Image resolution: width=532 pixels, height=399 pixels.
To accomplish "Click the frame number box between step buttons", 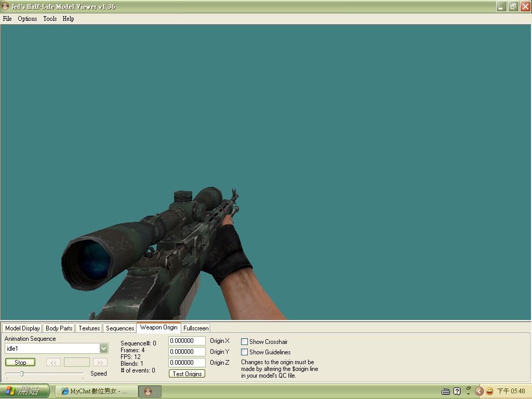I will click(x=77, y=362).
